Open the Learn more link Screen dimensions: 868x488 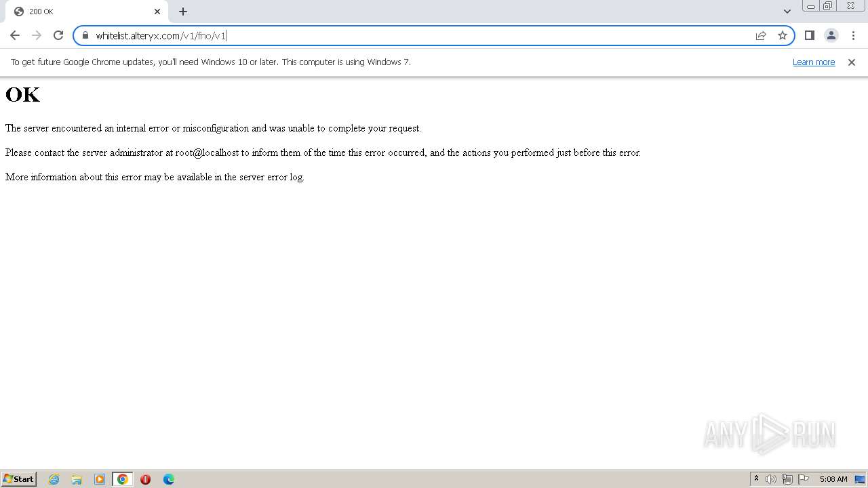814,62
